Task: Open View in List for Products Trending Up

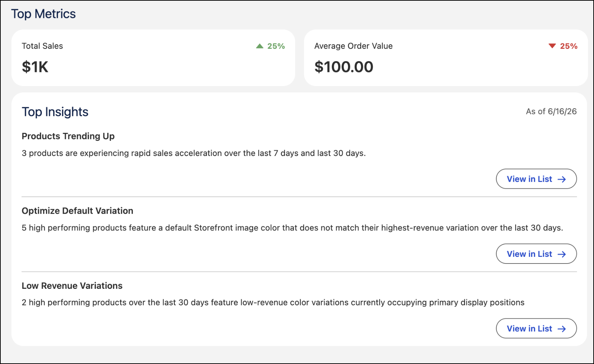Action: pyautogui.click(x=536, y=179)
